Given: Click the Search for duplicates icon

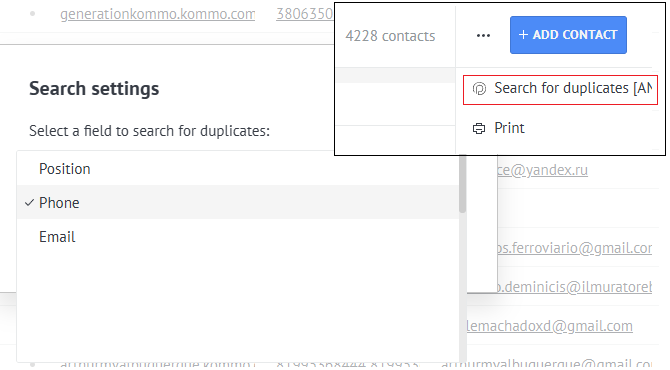Looking at the screenshot, I should pyautogui.click(x=479, y=88).
